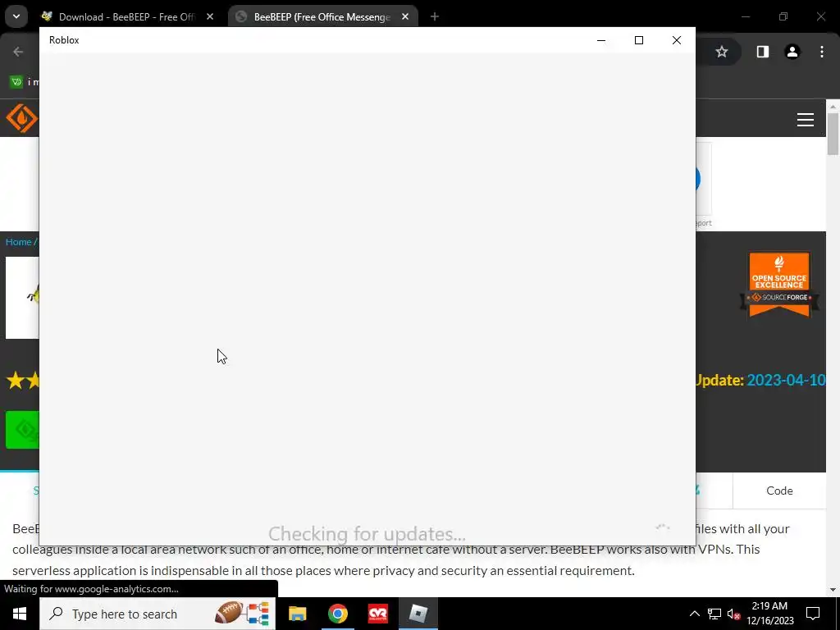Open Chrome side panel
This screenshot has height=630, width=840.
point(763,52)
